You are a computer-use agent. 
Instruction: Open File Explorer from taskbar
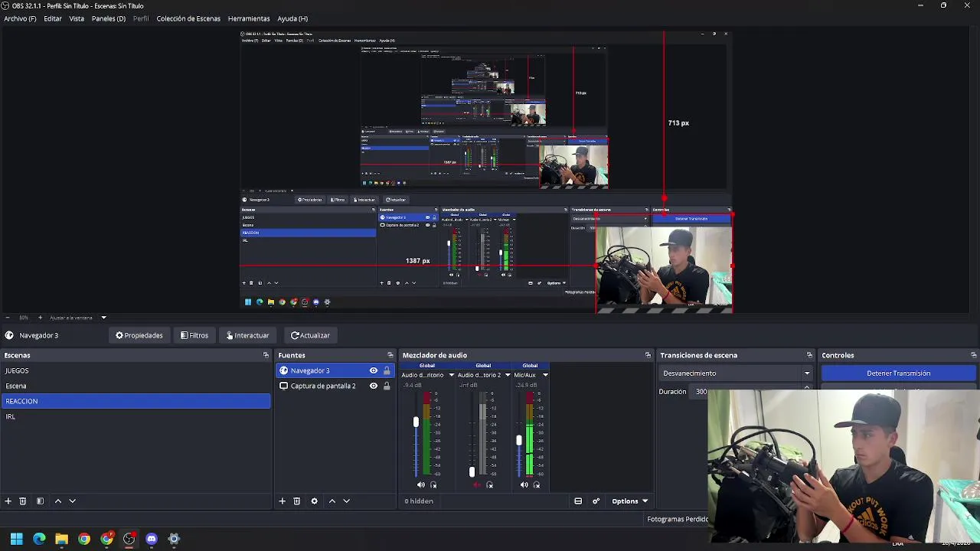pos(61,539)
